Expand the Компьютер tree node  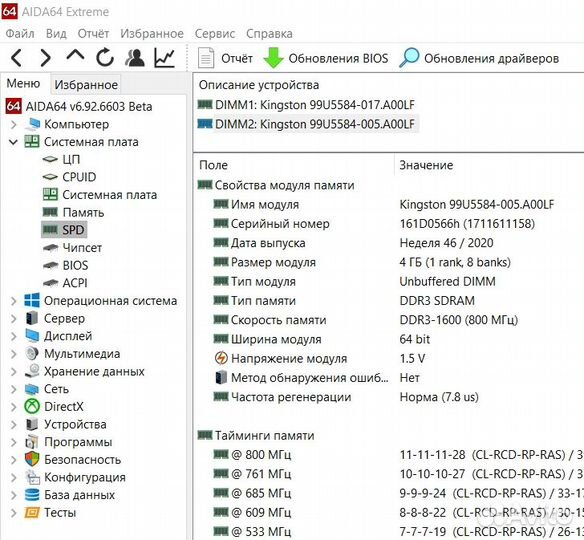pos(13,124)
